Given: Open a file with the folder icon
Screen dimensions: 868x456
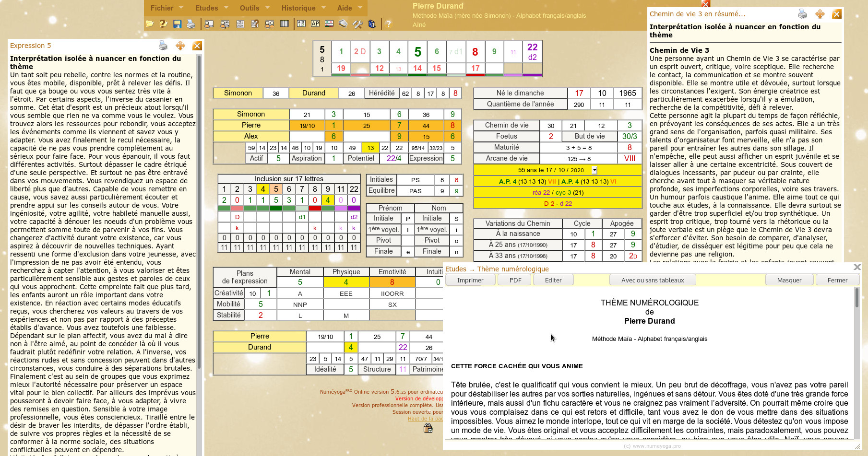Looking at the screenshot, I should (x=150, y=23).
